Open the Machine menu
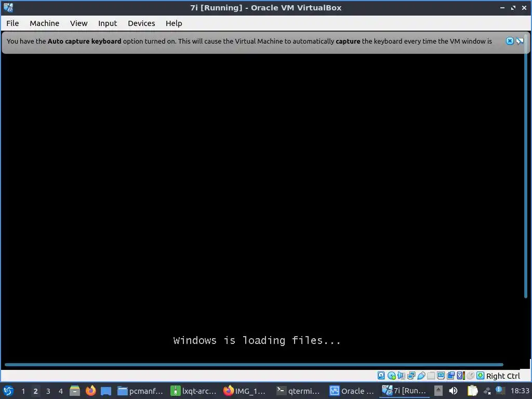532x399 pixels. [45, 23]
